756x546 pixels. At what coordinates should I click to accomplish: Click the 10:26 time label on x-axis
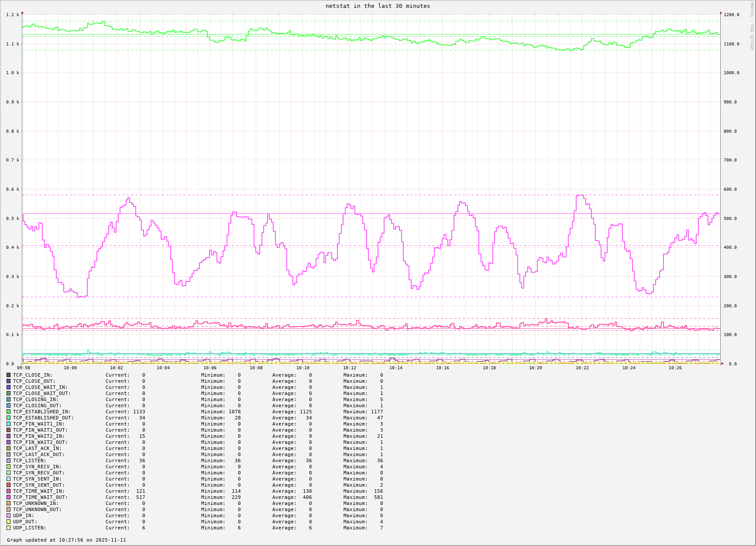[x=675, y=368]
